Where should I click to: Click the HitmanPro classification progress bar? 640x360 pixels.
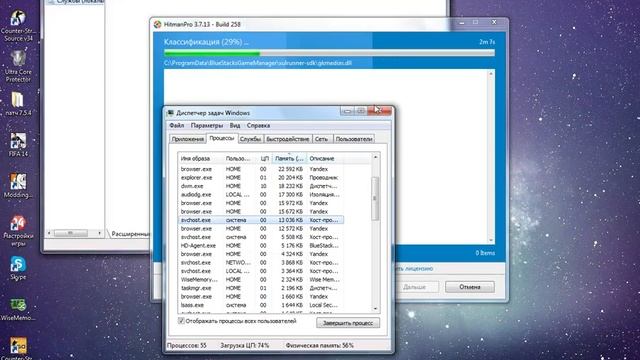tap(329, 53)
